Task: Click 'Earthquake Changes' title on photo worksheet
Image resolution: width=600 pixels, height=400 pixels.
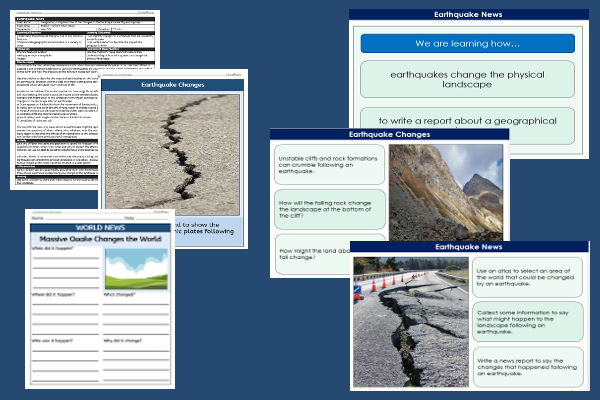Action: point(173,85)
